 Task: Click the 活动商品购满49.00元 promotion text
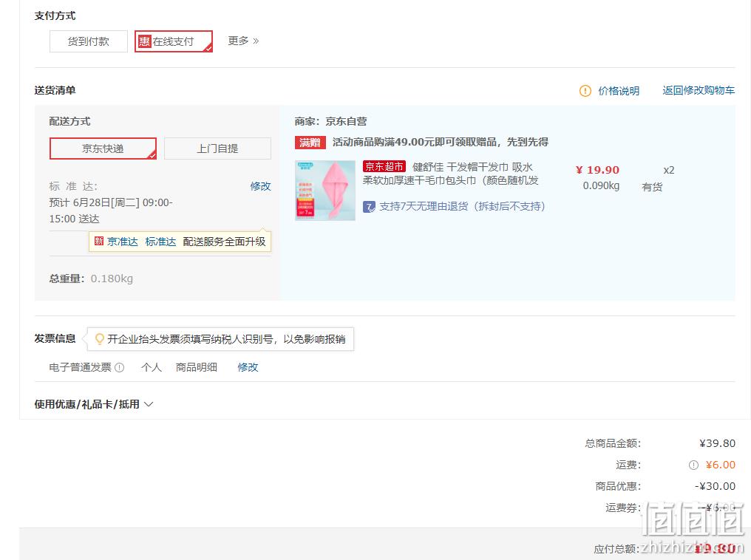tap(441, 142)
